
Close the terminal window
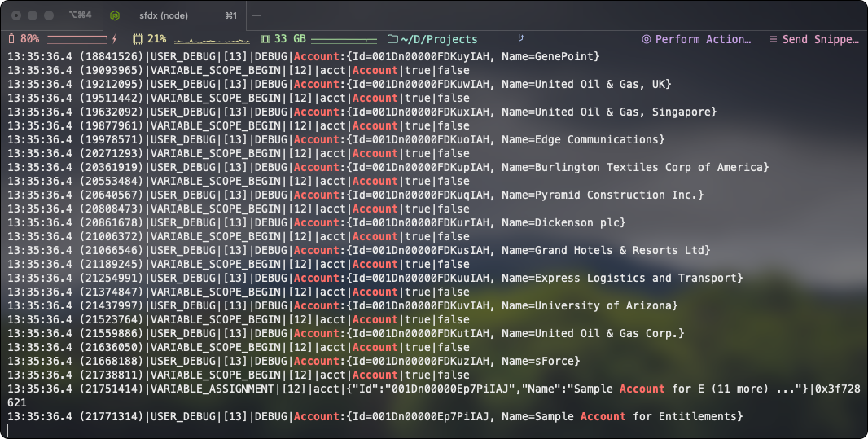(16, 15)
